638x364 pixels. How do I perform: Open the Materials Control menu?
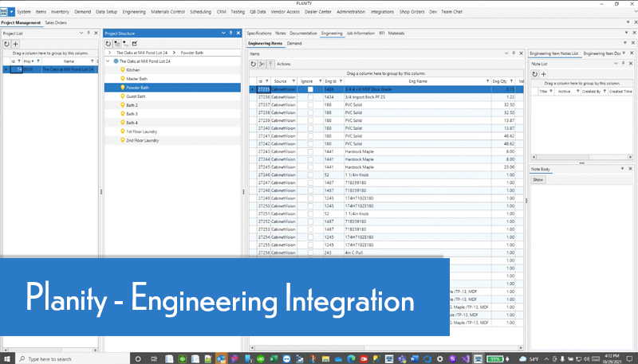pos(167,12)
